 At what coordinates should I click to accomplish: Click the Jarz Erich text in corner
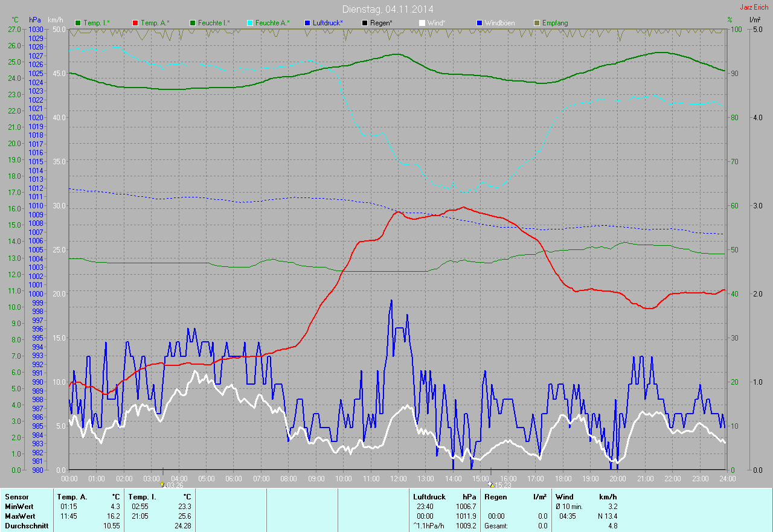[755, 7]
